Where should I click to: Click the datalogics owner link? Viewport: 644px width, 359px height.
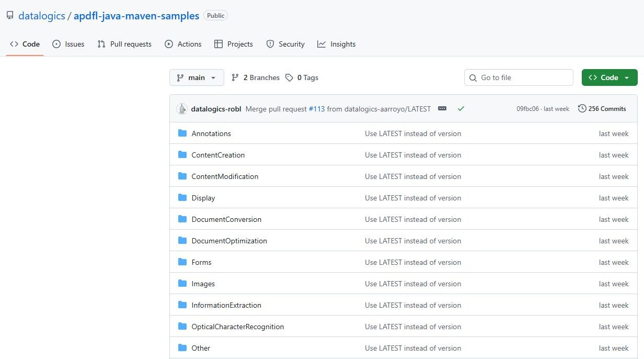[41, 16]
